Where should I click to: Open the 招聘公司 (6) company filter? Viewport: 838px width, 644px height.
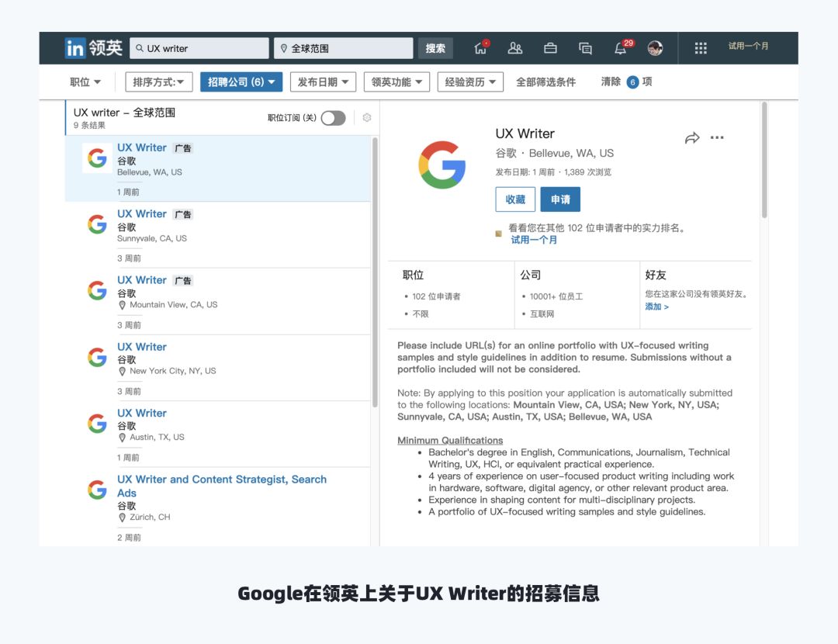241,82
